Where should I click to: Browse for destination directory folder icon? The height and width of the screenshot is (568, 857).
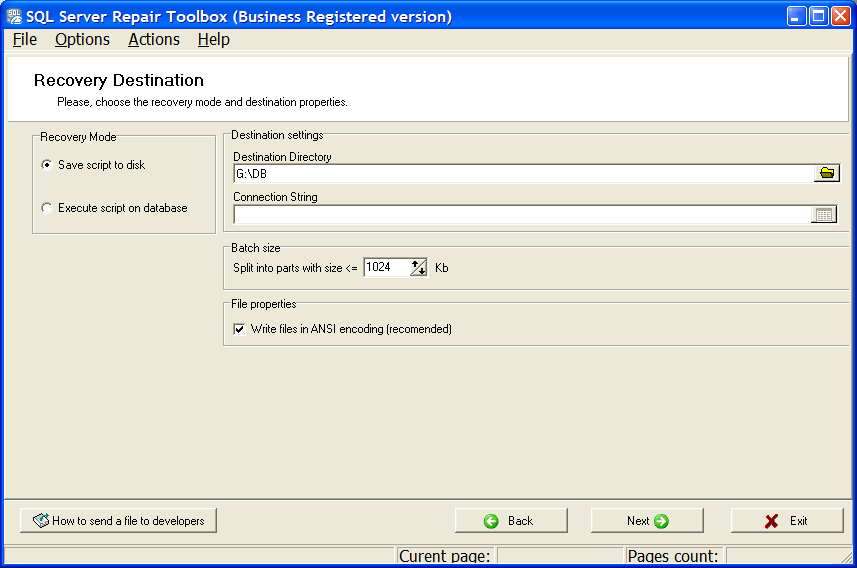[826, 173]
